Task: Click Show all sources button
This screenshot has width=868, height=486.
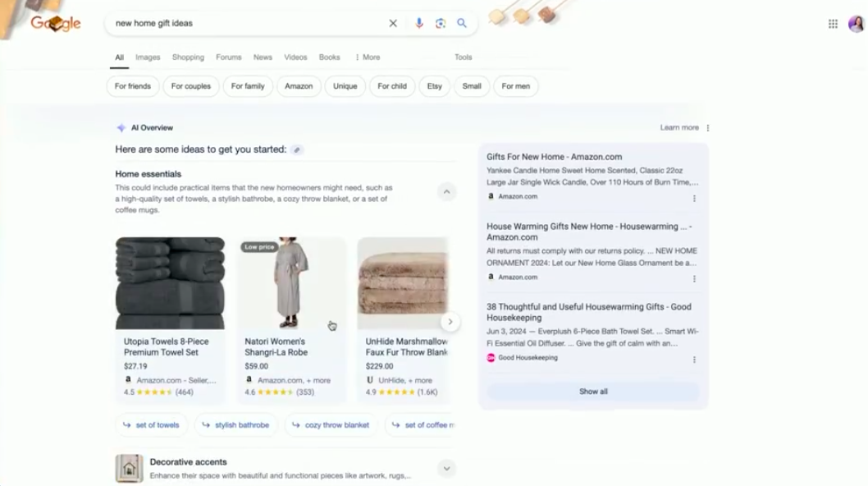Action: pyautogui.click(x=593, y=392)
